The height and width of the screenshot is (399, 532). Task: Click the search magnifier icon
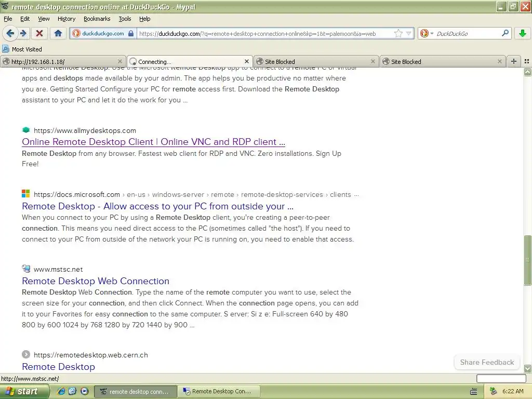pos(505,33)
